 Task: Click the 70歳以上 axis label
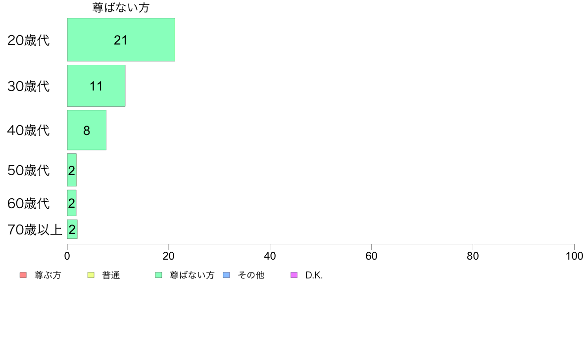[35, 229]
